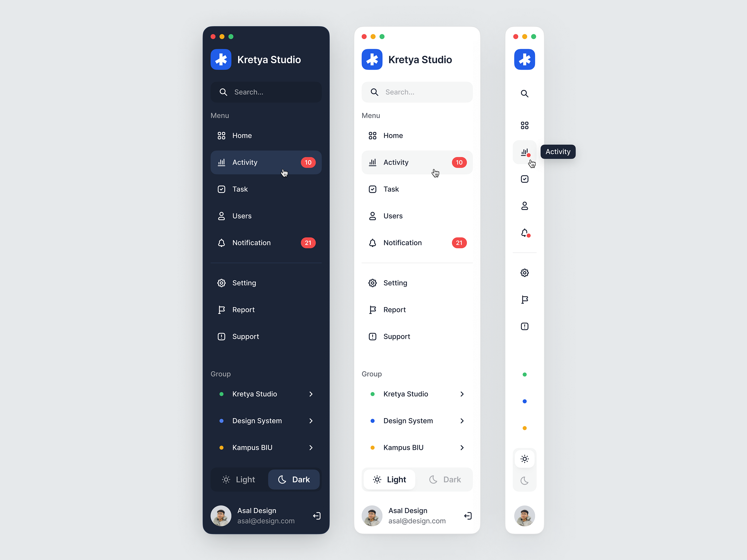
Task: Select the Notification bell icon
Action: (223, 243)
